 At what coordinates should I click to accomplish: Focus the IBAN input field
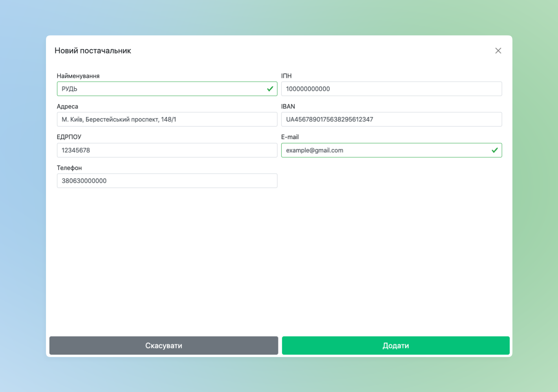[391, 119]
